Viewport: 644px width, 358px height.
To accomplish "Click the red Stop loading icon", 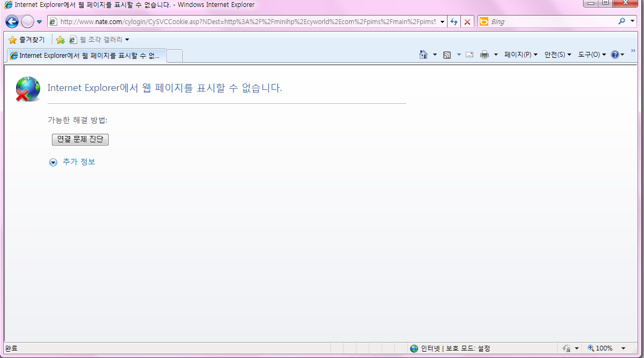I will click(467, 22).
